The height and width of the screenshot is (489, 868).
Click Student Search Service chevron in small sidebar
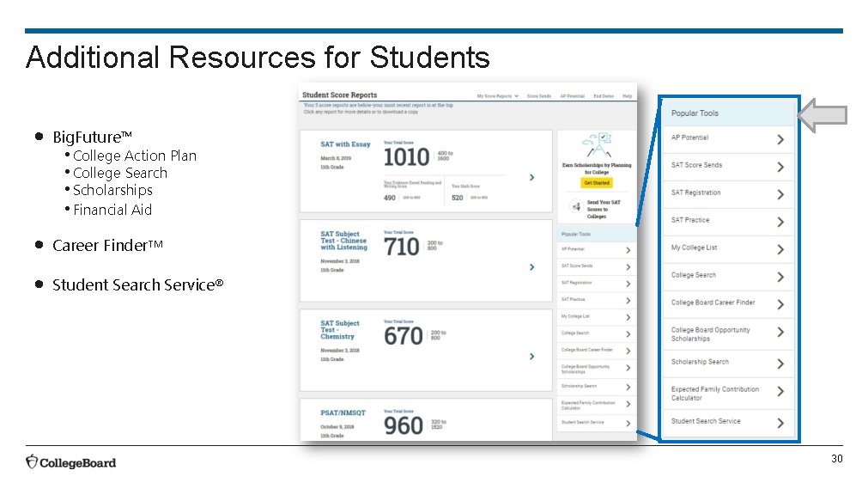pyautogui.click(x=628, y=423)
